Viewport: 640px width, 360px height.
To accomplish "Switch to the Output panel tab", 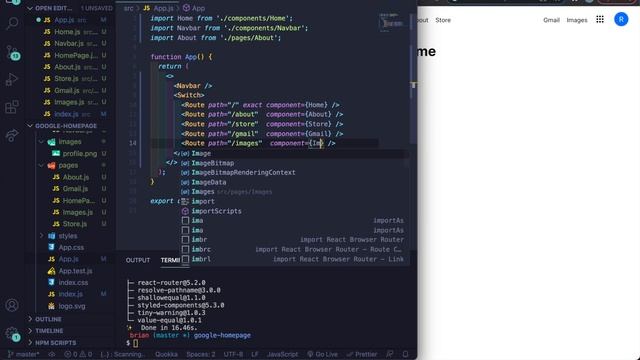I will coord(138,260).
